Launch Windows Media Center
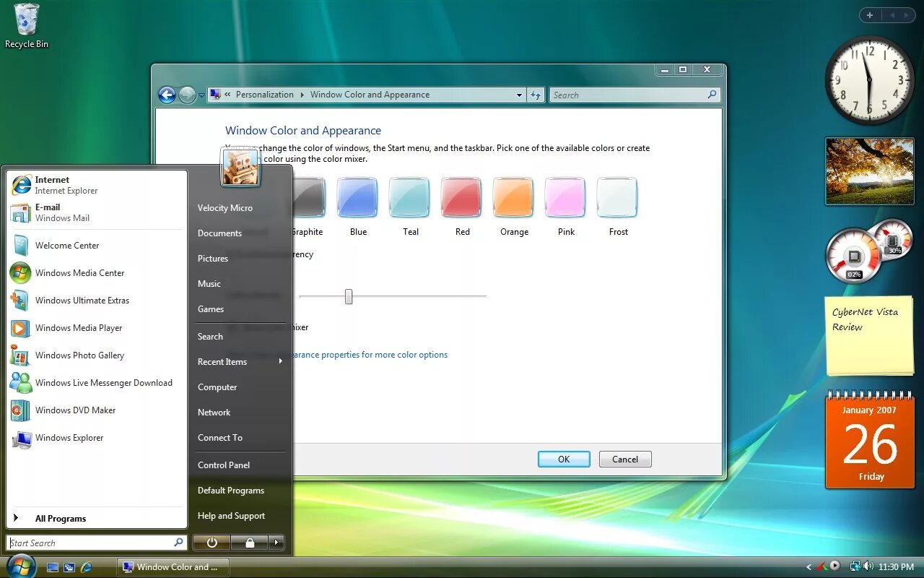Screen dimensions: 924x578 point(97,273)
